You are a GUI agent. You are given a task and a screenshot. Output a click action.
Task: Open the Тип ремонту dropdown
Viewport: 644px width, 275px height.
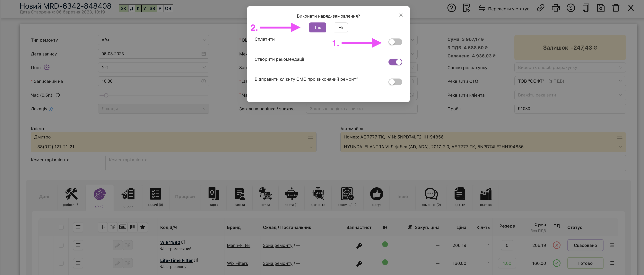pyautogui.click(x=153, y=40)
